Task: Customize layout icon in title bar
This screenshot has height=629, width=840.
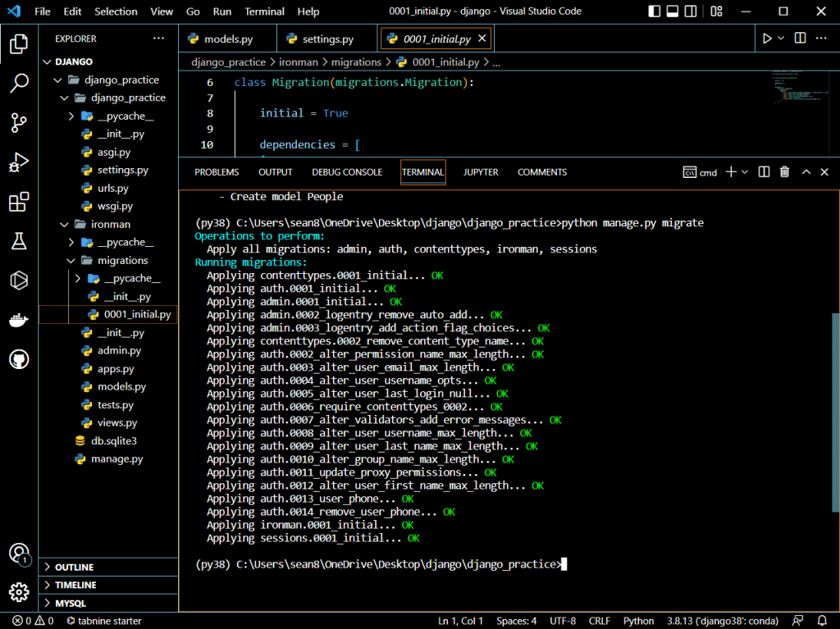Action: 716,11
